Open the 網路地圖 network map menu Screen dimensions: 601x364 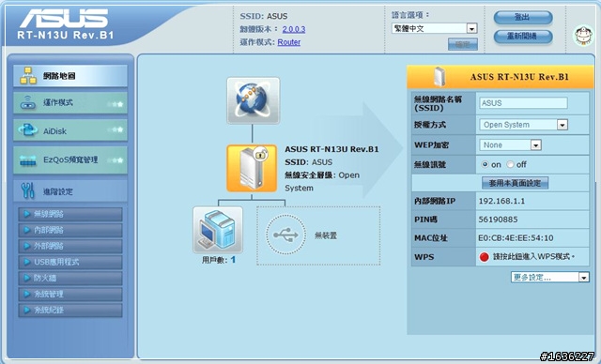tap(70, 76)
